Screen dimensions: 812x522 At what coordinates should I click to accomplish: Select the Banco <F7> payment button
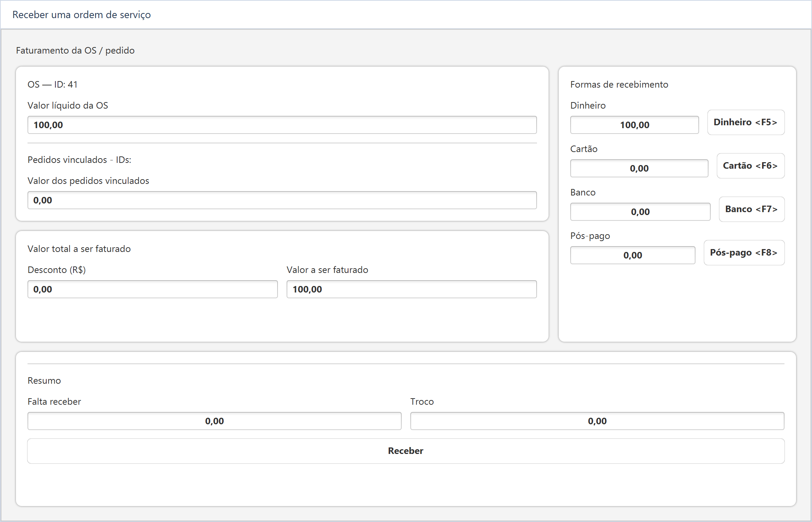click(752, 209)
